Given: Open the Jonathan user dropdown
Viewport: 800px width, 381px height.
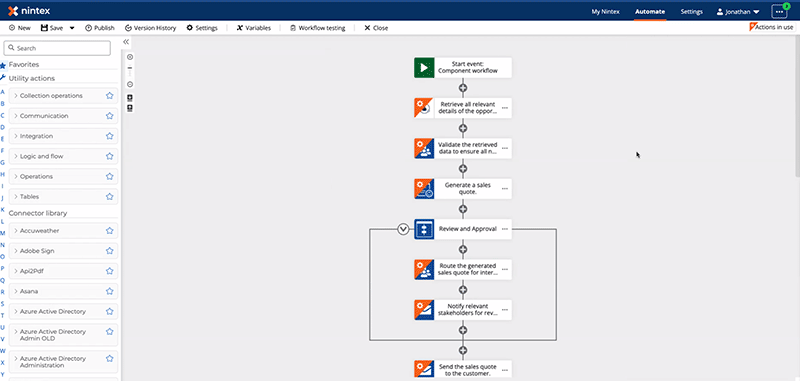Looking at the screenshot, I should coord(738,11).
